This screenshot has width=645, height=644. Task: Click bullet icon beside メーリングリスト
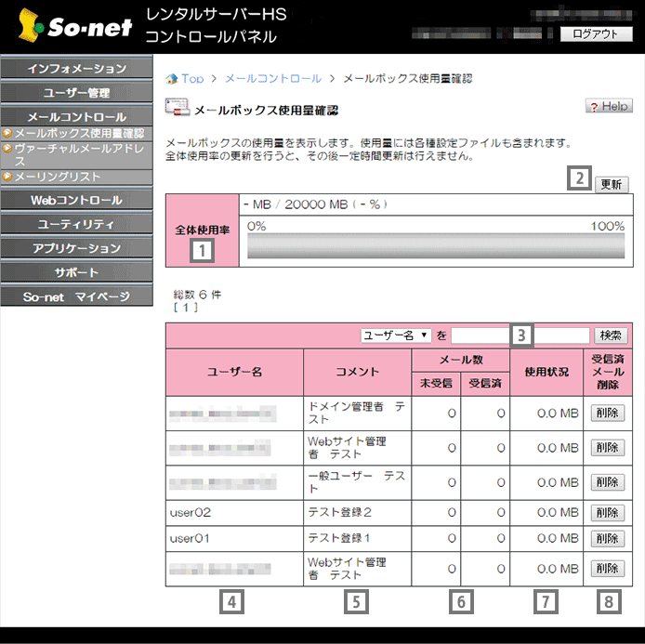[x=7, y=177]
